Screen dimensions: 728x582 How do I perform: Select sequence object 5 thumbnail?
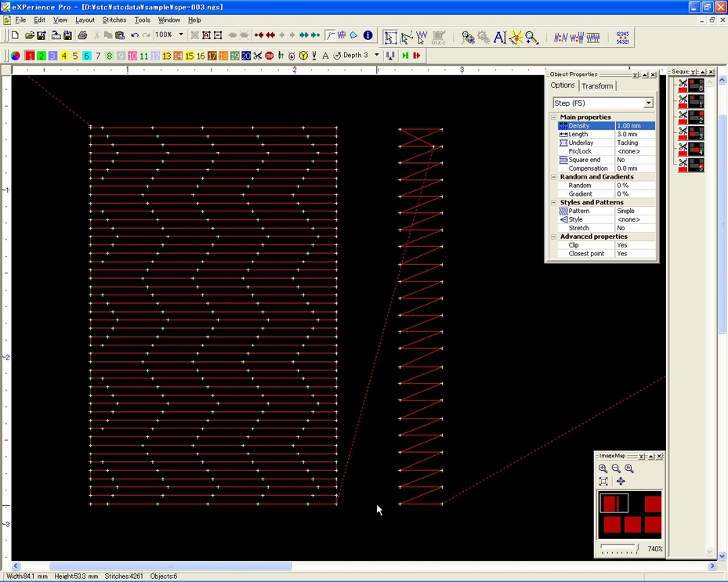696,165
